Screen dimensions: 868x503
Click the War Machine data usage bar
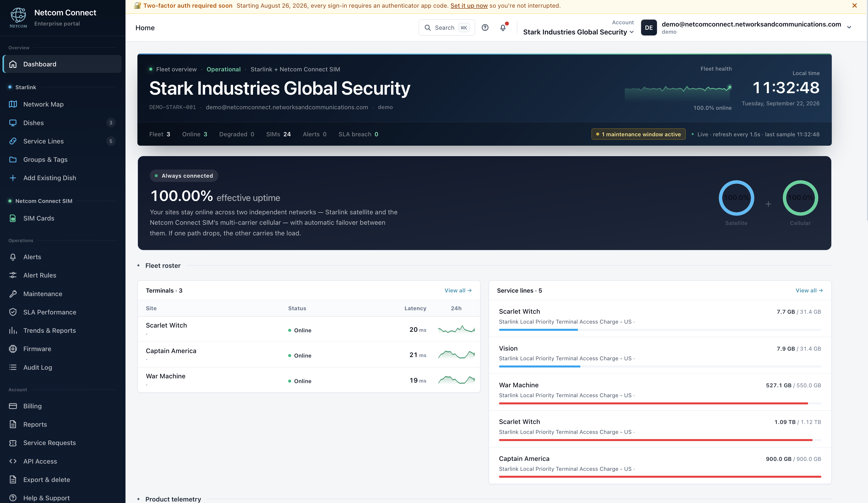pos(660,404)
